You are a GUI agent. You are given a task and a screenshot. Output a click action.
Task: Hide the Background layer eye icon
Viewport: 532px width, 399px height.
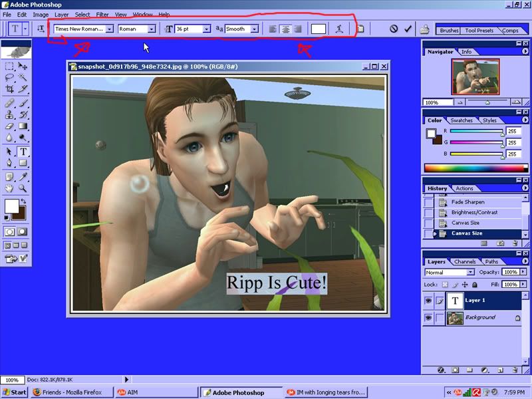coord(428,318)
